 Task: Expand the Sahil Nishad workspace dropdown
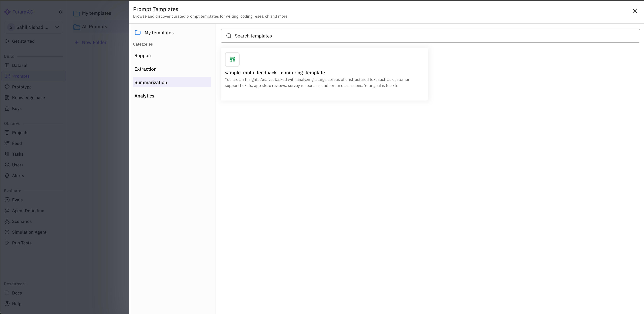pyautogui.click(x=57, y=27)
